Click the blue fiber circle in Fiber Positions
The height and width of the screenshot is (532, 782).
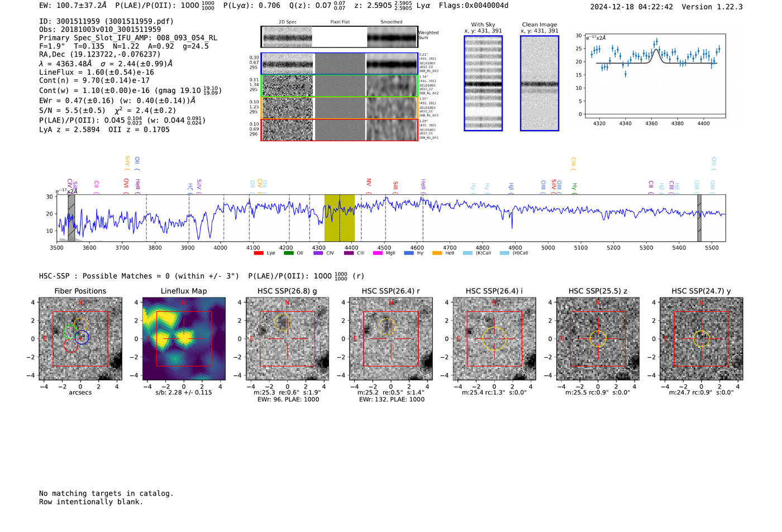pos(82,337)
